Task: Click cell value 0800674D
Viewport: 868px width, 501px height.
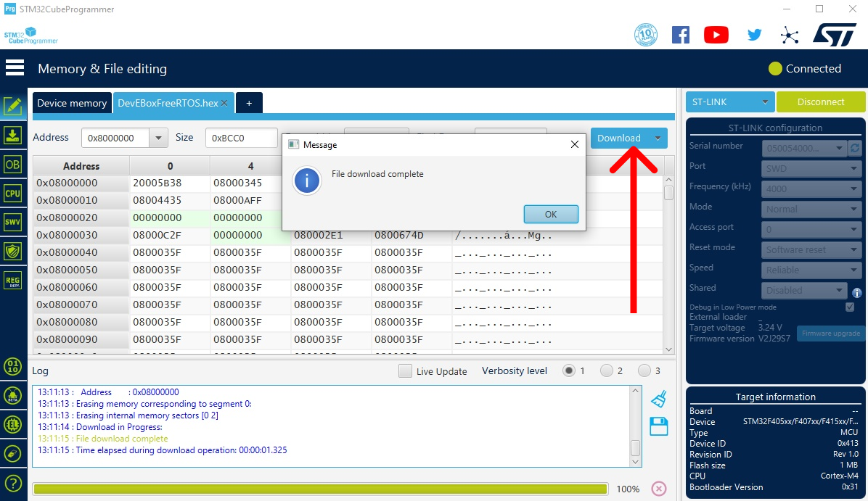Action: coord(399,235)
